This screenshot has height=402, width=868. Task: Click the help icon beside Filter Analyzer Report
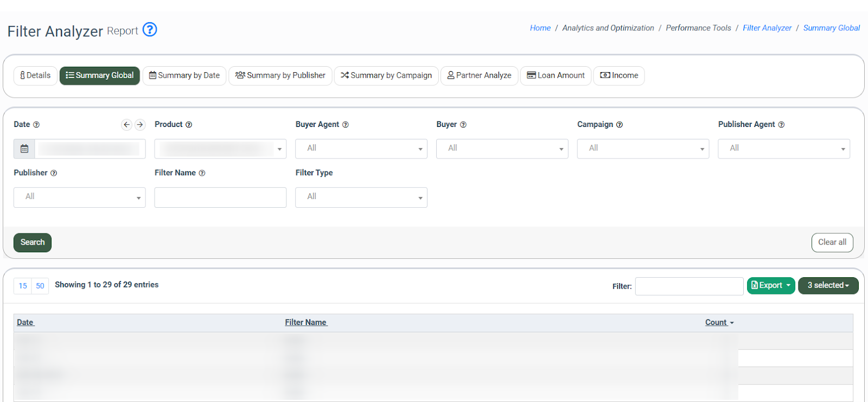tap(150, 29)
